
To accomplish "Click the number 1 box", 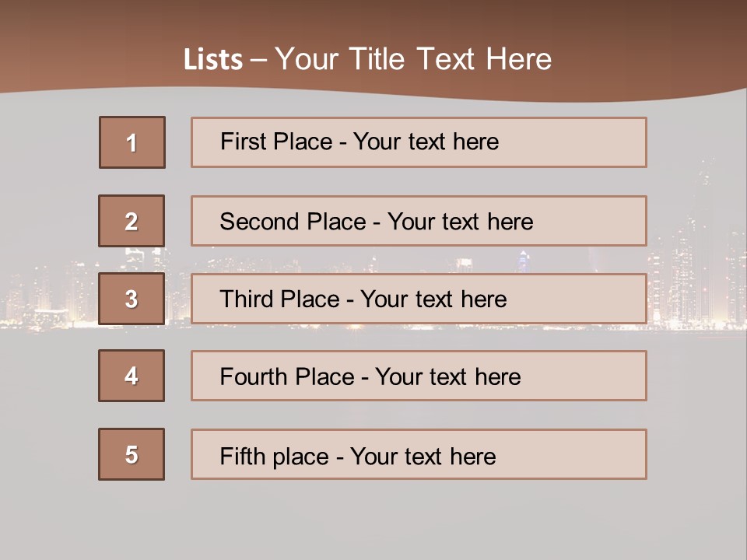I will [x=132, y=142].
